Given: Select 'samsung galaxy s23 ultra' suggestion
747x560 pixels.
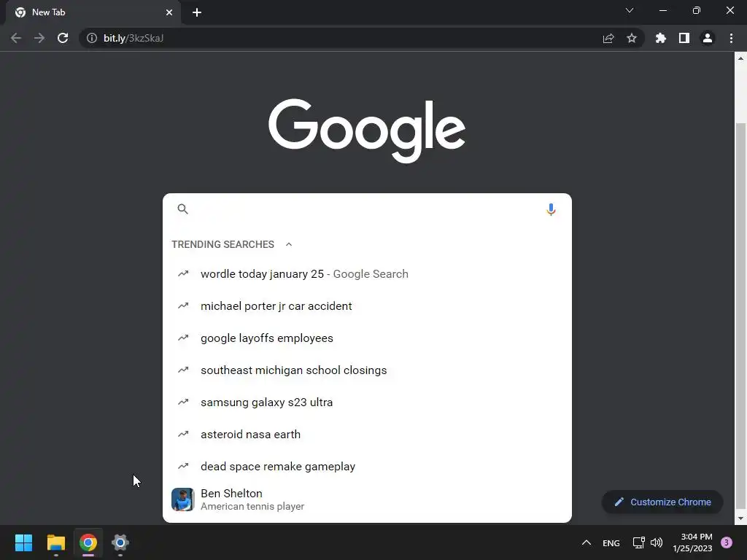Looking at the screenshot, I should click(x=367, y=402).
